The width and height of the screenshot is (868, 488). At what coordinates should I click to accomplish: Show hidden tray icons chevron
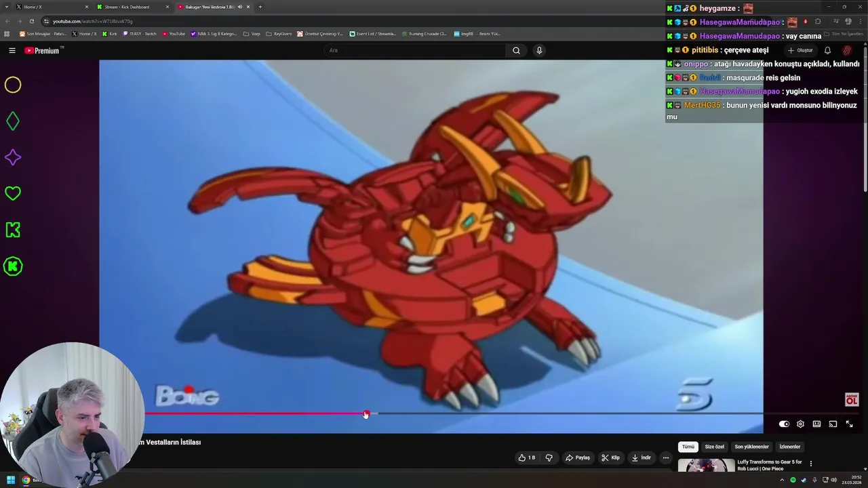[782, 480]
